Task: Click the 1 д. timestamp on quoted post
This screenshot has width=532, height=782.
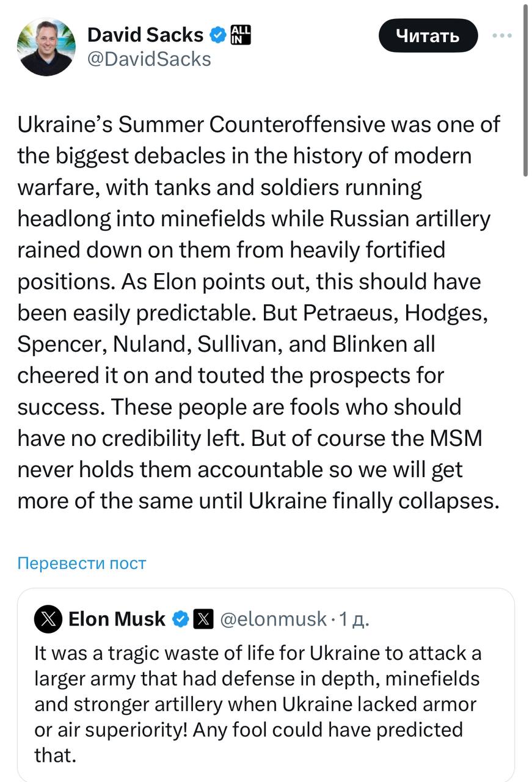Action: click(x=354, y=619)
